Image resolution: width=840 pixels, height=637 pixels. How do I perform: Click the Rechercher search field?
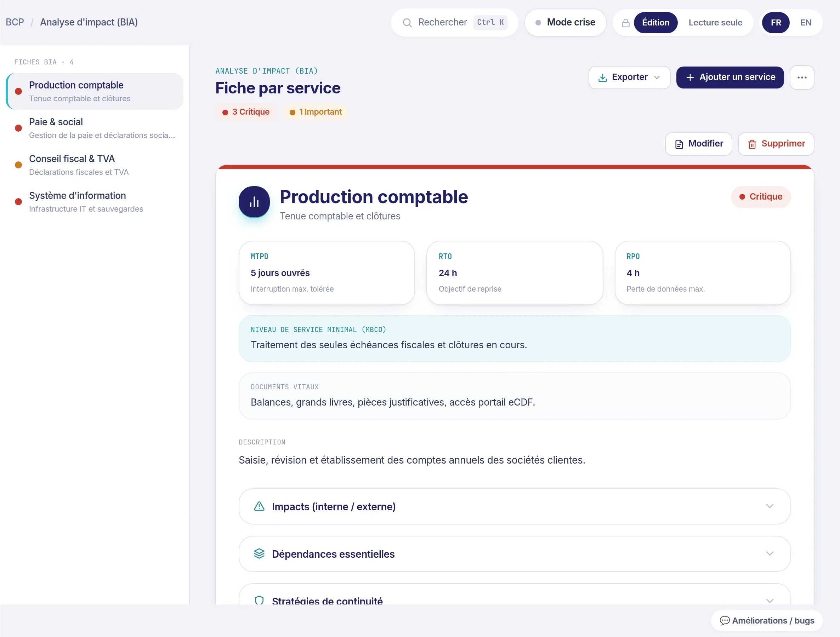pyautogui.click(x=455, y=23)
